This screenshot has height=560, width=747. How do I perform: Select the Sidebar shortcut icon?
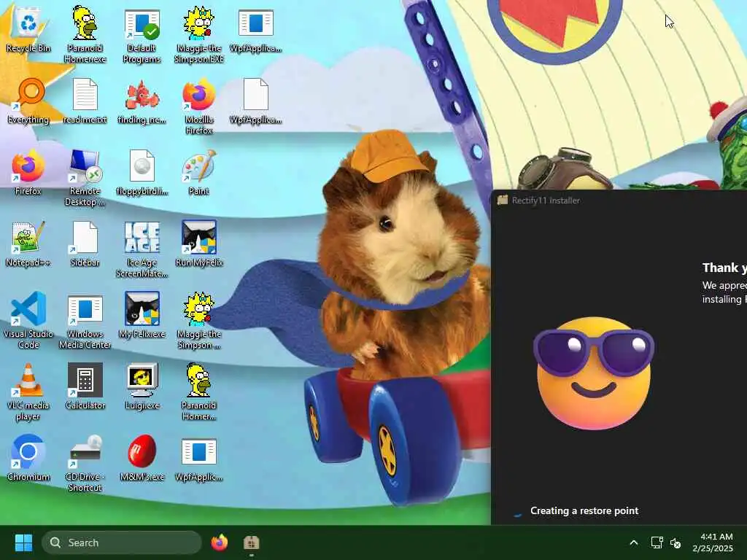[85, 244]
